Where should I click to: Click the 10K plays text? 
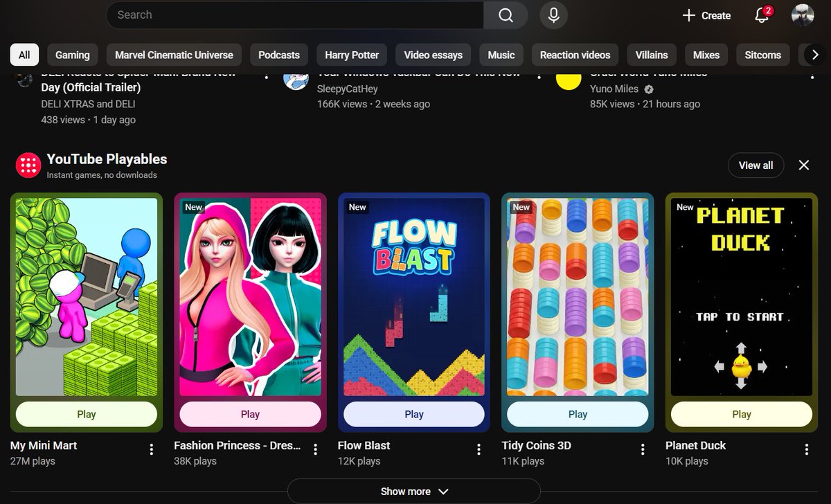(687, 461)
